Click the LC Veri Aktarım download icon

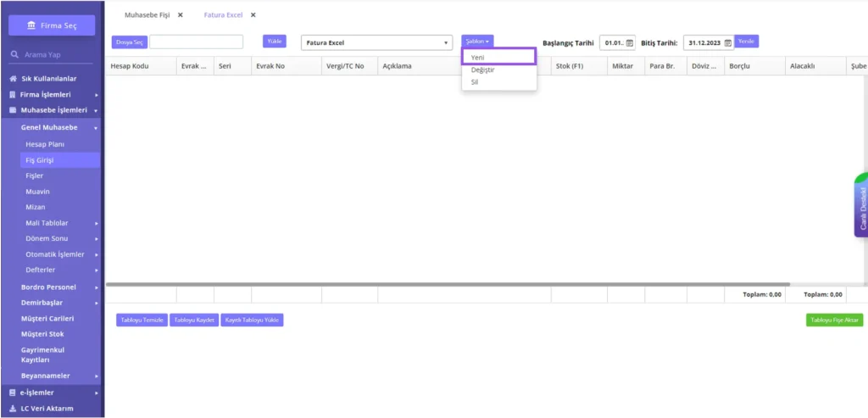coord(13,409)
